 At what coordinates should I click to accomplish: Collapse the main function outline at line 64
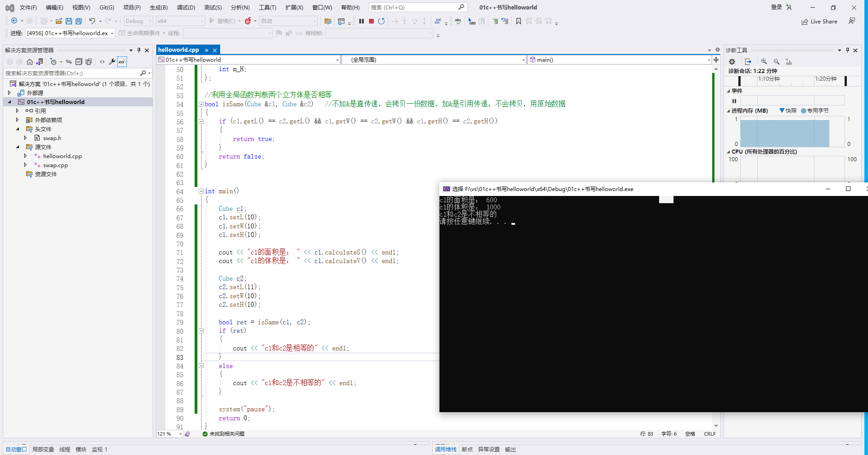pos(201,191)
